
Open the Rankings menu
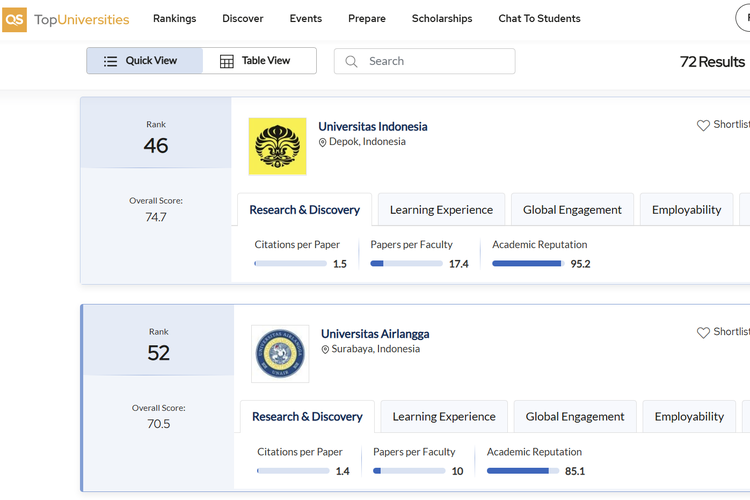174,19
